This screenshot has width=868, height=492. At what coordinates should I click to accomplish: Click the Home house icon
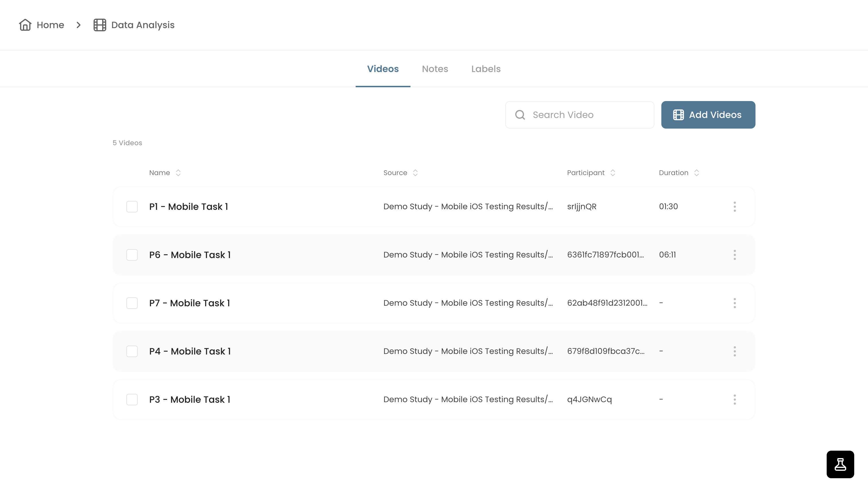(x=25, y=25)
